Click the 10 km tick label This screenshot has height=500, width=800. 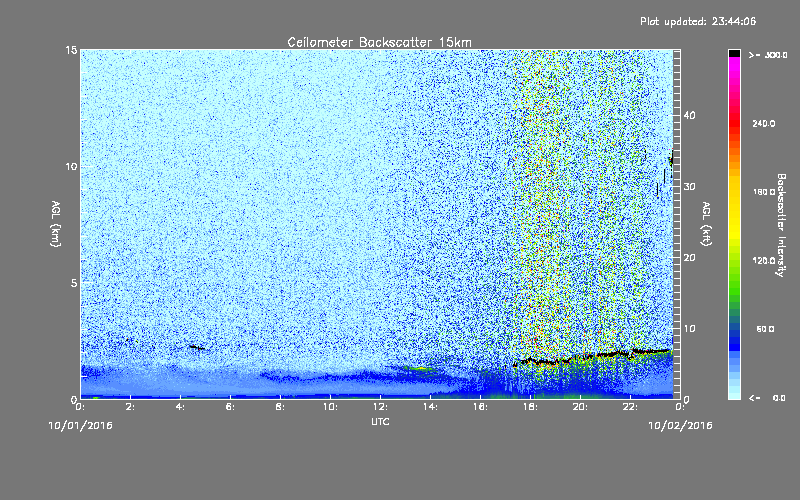pos(71,167)
